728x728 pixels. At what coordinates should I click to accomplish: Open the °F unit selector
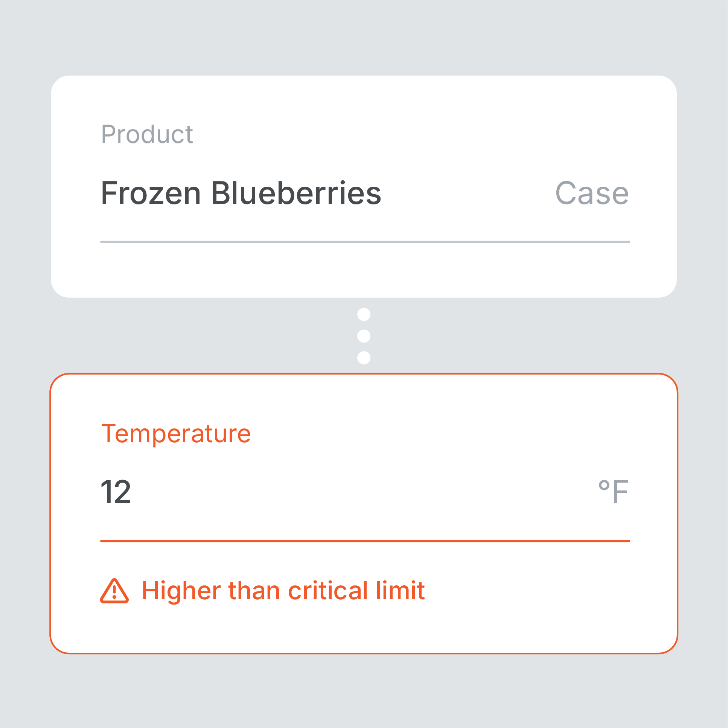[613, 491]
